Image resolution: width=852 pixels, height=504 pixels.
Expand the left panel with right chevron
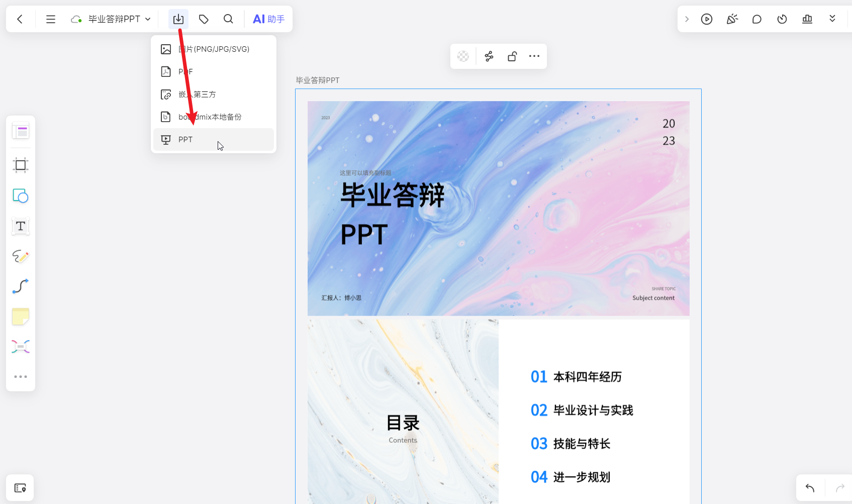pyautogui.click(x=687, y=19)
